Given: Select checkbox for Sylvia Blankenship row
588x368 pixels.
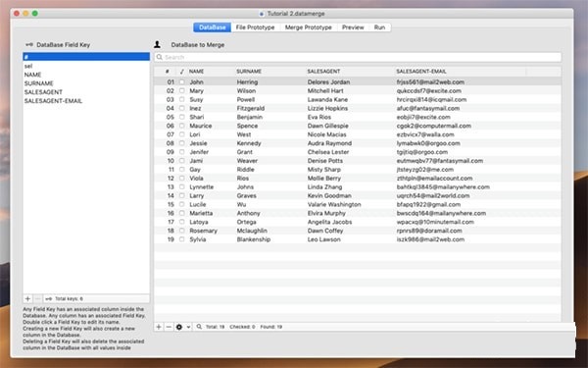Looking at the screenshot, I should point(182,239).
